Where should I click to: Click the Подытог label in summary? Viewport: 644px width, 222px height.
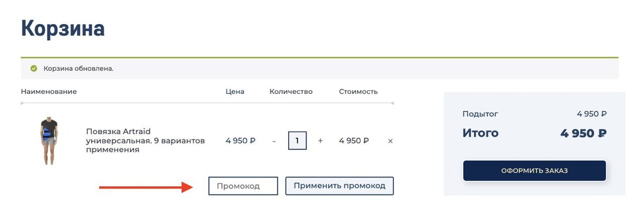pyautogui.click(x=480, y=114)
